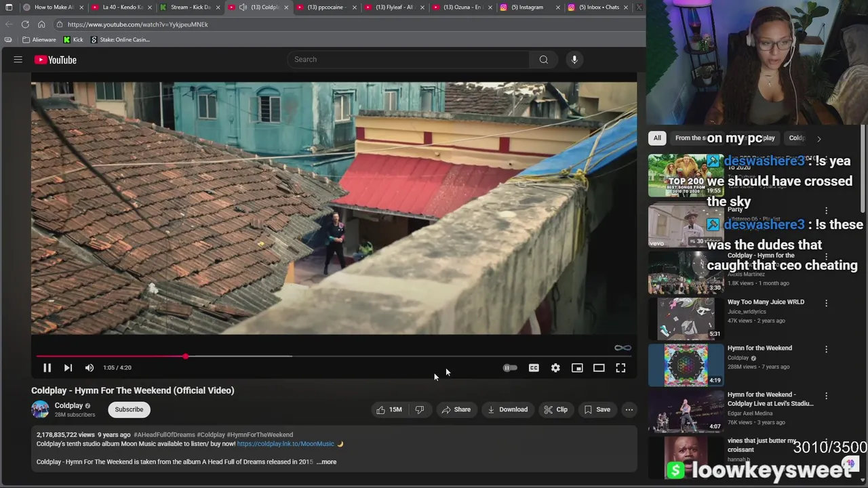The width and height of the screenshot is (868, 488).
Task: Click the browser back arrow
Action: click(9, 24)
